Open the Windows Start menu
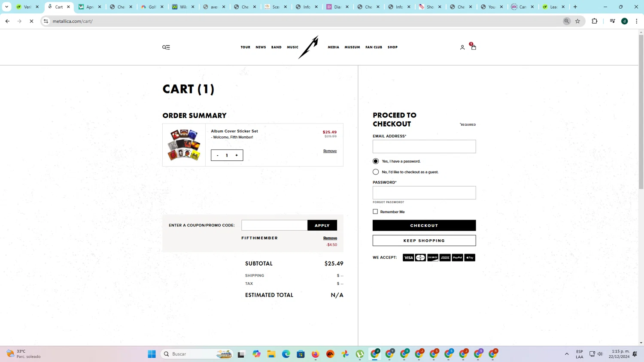The image size is (644, 362). click(152, 354)
